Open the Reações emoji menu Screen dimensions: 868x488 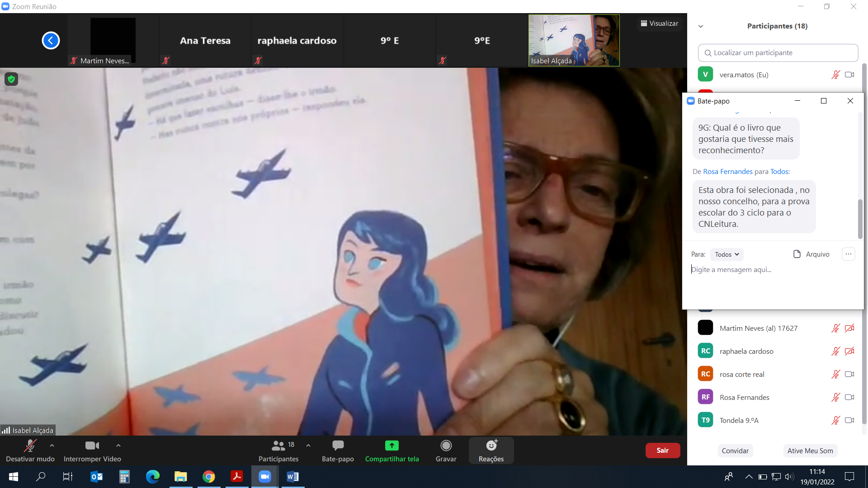pos(491,450)
